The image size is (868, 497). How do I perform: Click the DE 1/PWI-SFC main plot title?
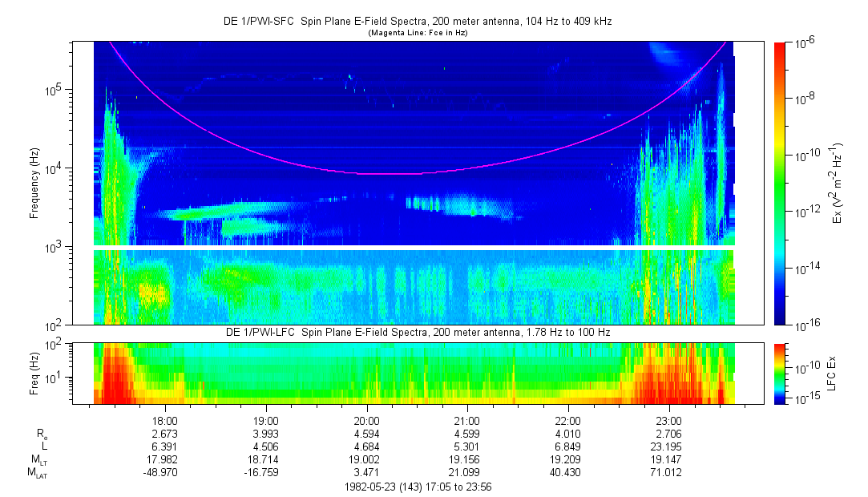(x=417, y=22)
